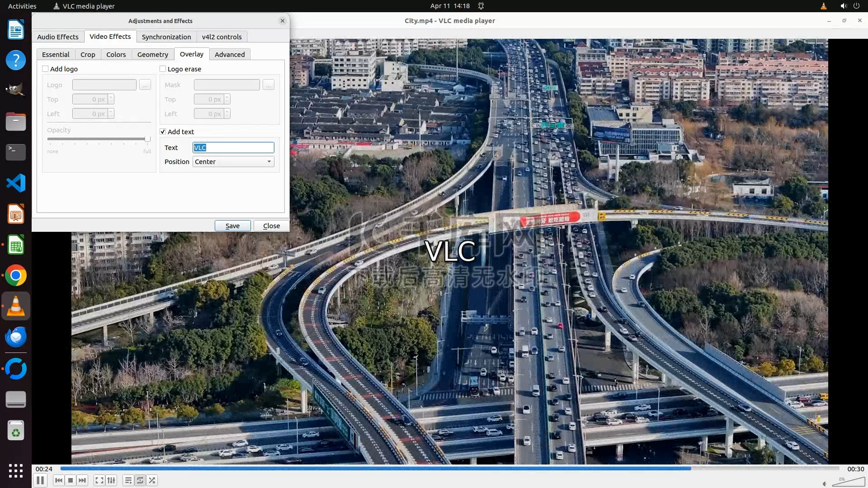
Task: Click the extended settings sliders icon
Action: click(x=111, y=480)
